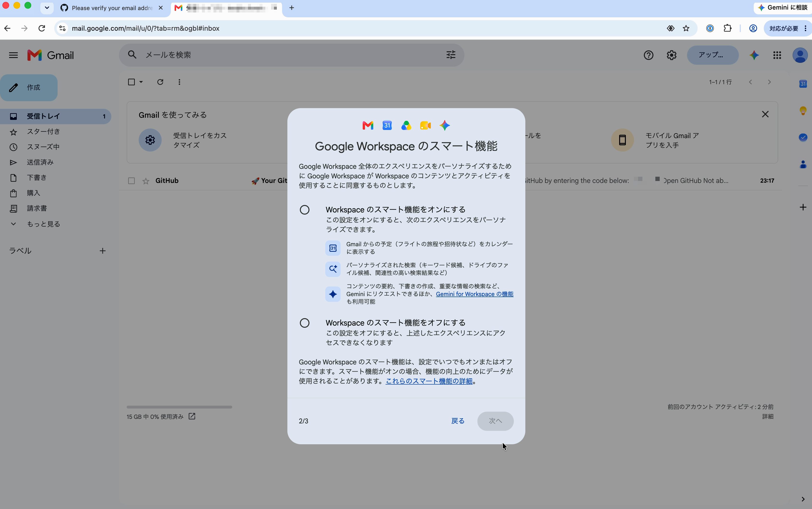
Task: Reload the browser page
Action: point(42,28)
